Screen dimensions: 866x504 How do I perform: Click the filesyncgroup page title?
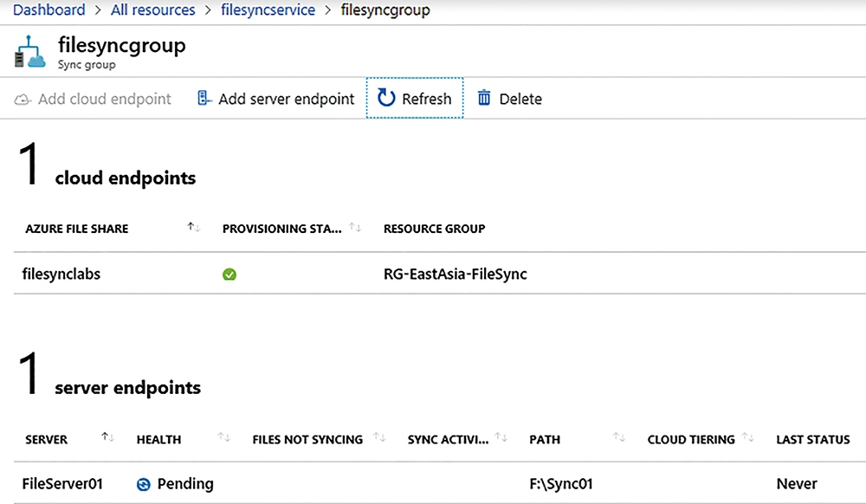click(121, 45)
